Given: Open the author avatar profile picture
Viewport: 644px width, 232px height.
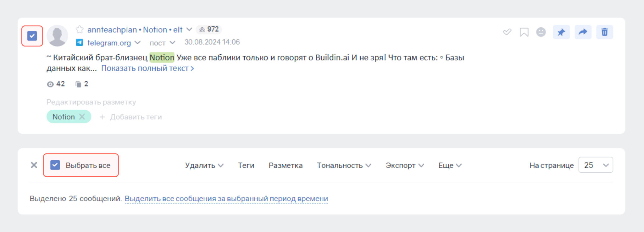Looking at the screenshot, I should pyautogui.click(x=57, y=36).
